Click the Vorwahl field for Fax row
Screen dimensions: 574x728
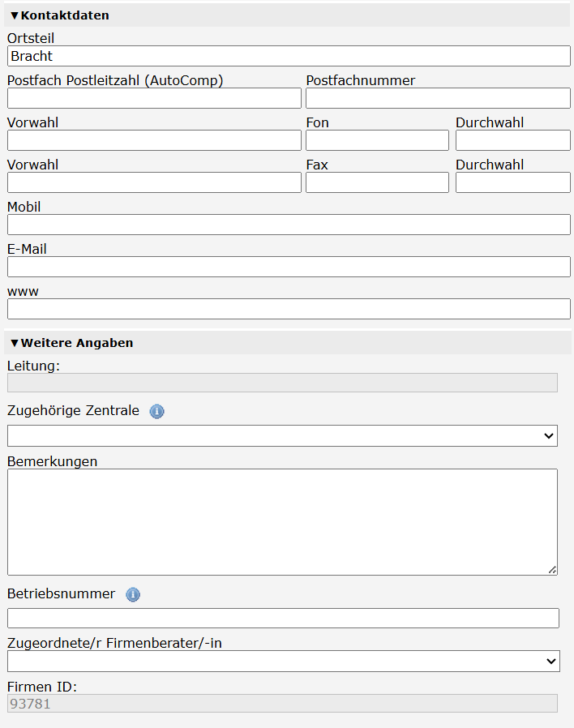154,182
